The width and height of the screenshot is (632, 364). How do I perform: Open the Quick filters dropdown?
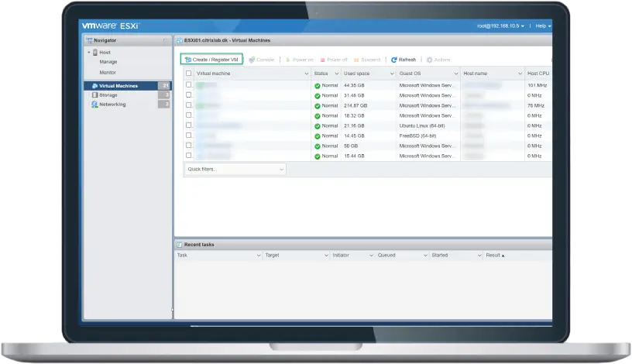point(235,170)
